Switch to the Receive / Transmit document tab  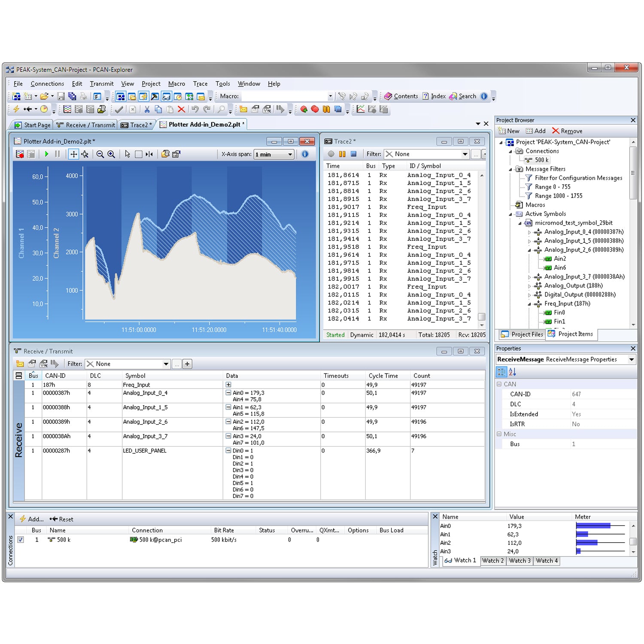85,125
